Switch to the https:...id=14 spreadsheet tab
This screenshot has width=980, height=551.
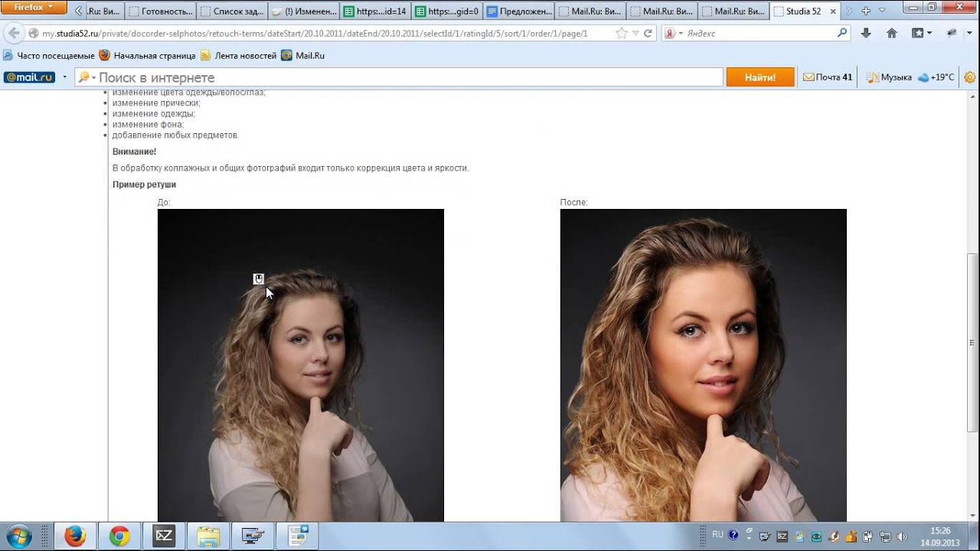(x=375, y=11)
